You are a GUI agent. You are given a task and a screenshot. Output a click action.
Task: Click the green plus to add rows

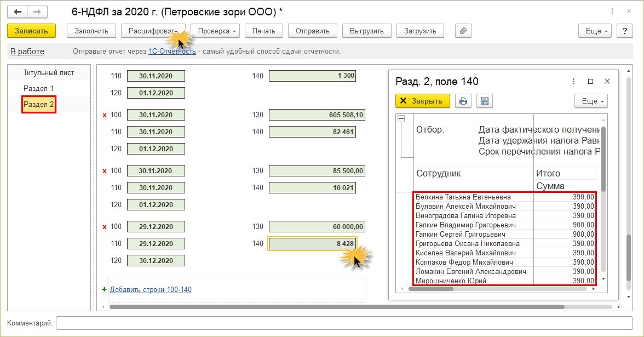pos(104,289)
